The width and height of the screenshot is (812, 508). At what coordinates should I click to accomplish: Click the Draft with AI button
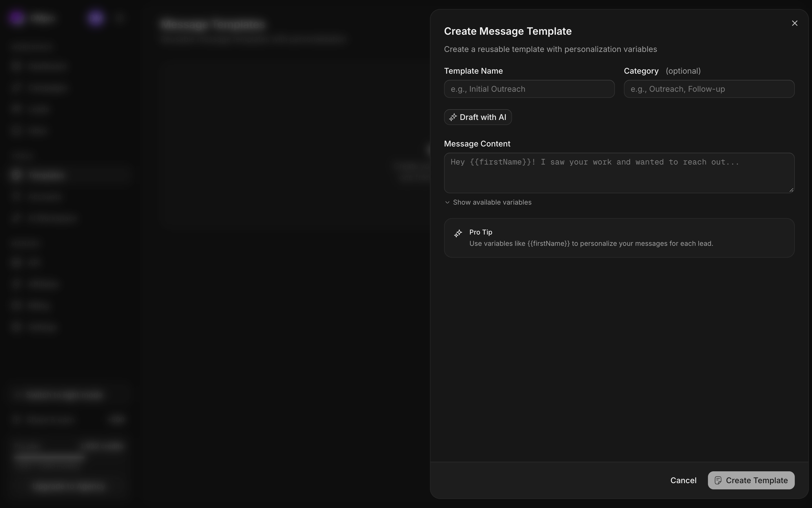[x=478, y=117]
